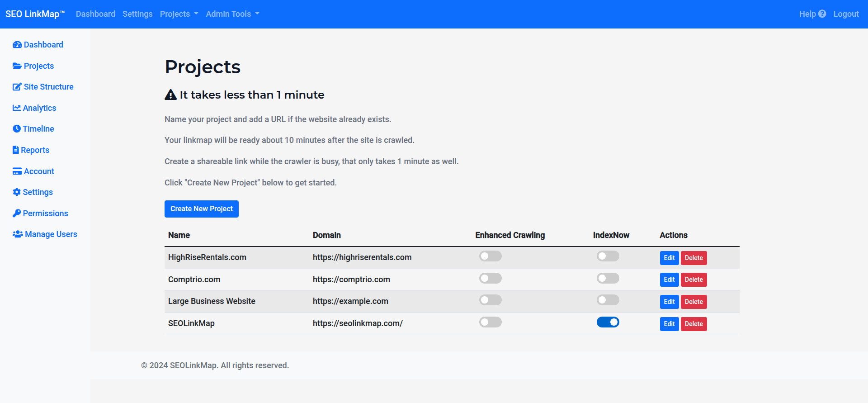868x403 pixels.
Task: Delete the SEOLinkMap project
Action: [693, 324]
